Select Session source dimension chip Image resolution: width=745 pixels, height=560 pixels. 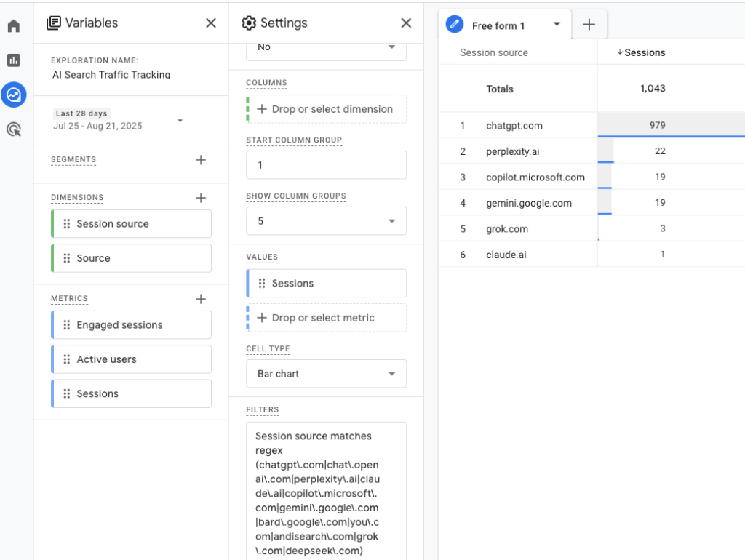click(131, 224)
